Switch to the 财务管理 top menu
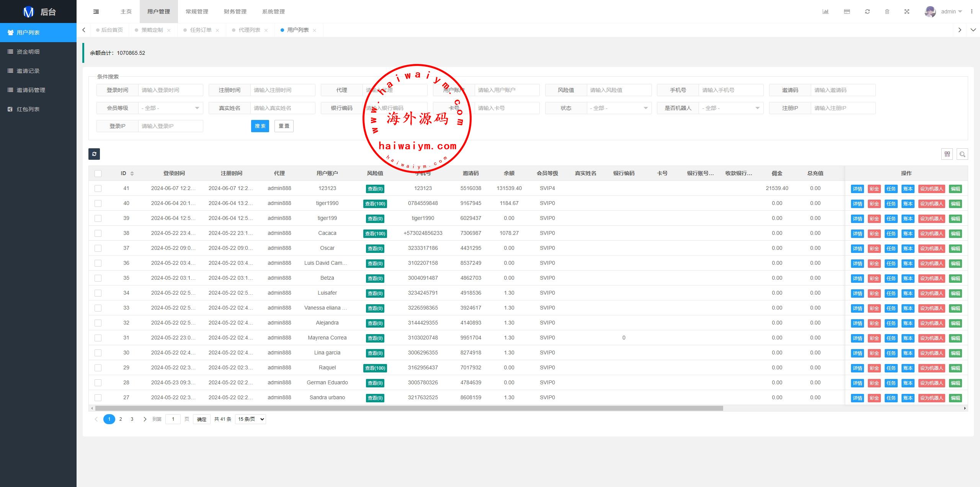Image resolution: width=980 pixels, height=487 pixels. [235, 11]
